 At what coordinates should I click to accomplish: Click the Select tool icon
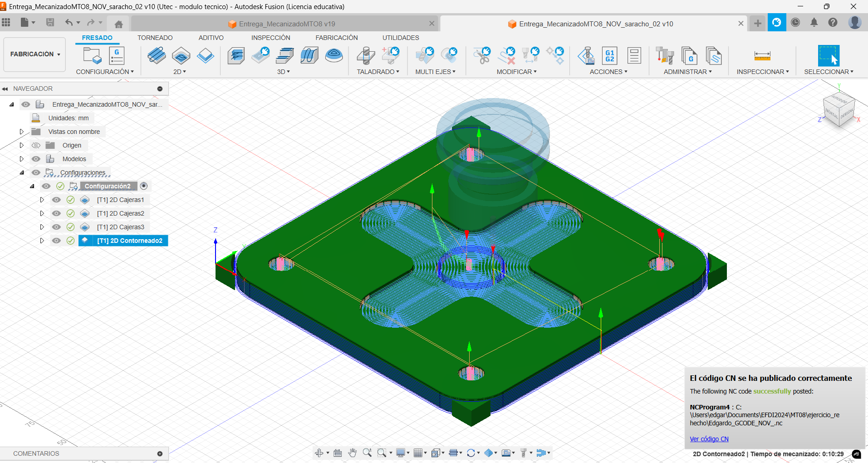(x=829, y=56)
